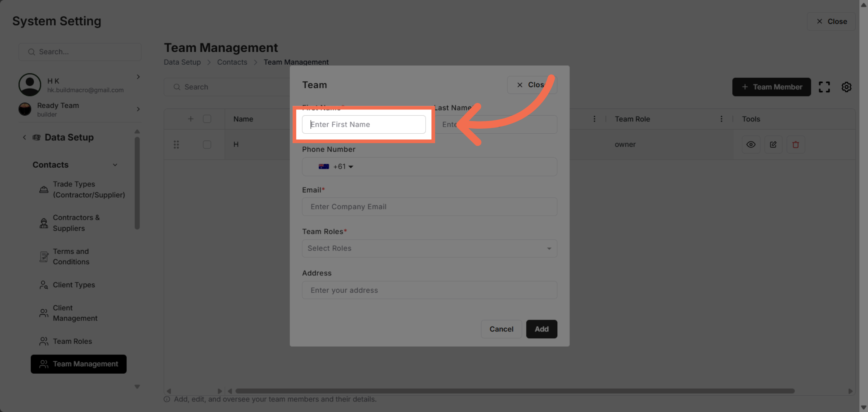Screen dimensions: 868x412
Task: Click the edit pencil icon in Tools column
Action: click(773, 145)
